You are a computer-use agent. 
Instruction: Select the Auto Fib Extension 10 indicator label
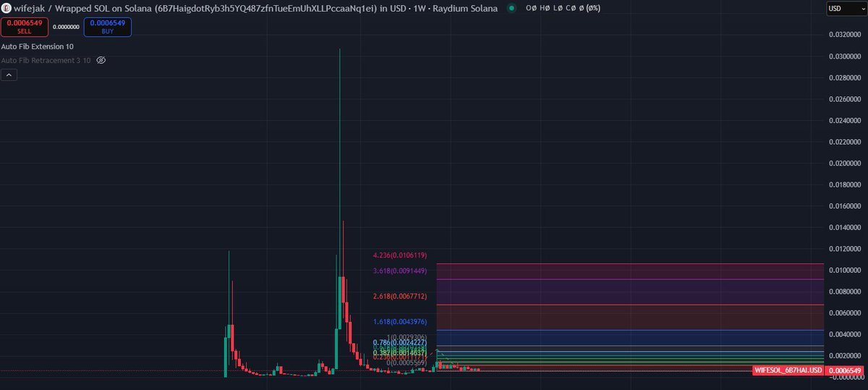[38, 46]
